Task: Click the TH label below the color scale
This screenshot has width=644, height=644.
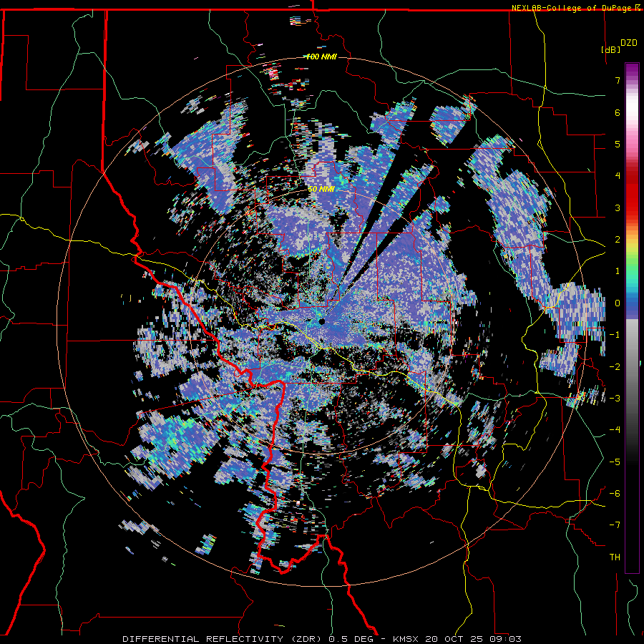Action: pyautogui.click(x=615, y=557)
